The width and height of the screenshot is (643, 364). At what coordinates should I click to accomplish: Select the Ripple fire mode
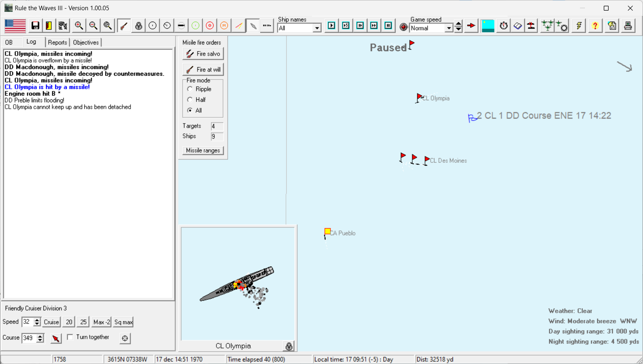tap(190, 89)
